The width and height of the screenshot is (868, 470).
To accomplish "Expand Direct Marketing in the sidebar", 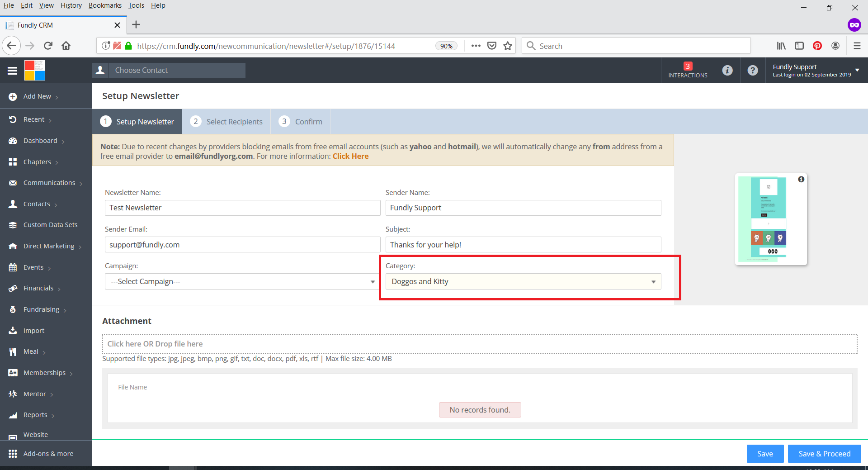I will pyautogui.click(x=49, y=246).
